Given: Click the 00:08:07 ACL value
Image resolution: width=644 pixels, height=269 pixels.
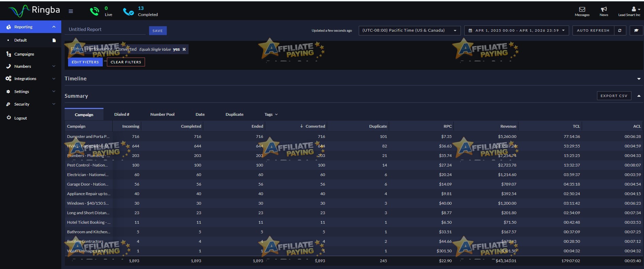Looking at the screenshot, I should (x=633, y=165).
